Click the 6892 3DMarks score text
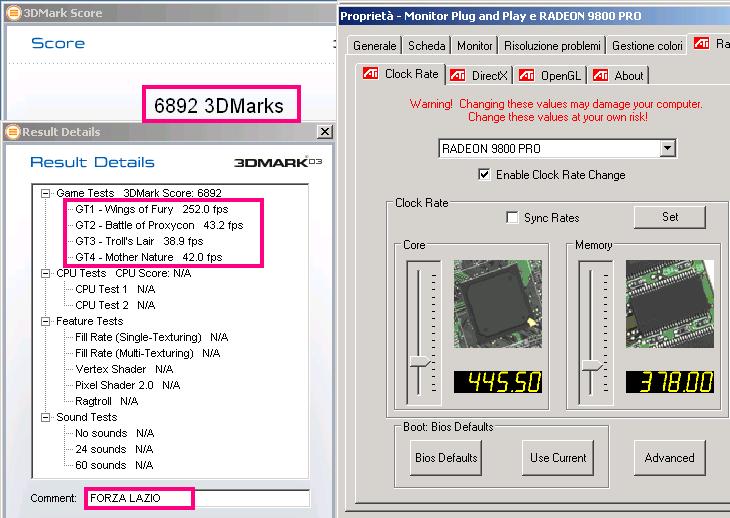730x518 pixels. click(x=219, y=106)
